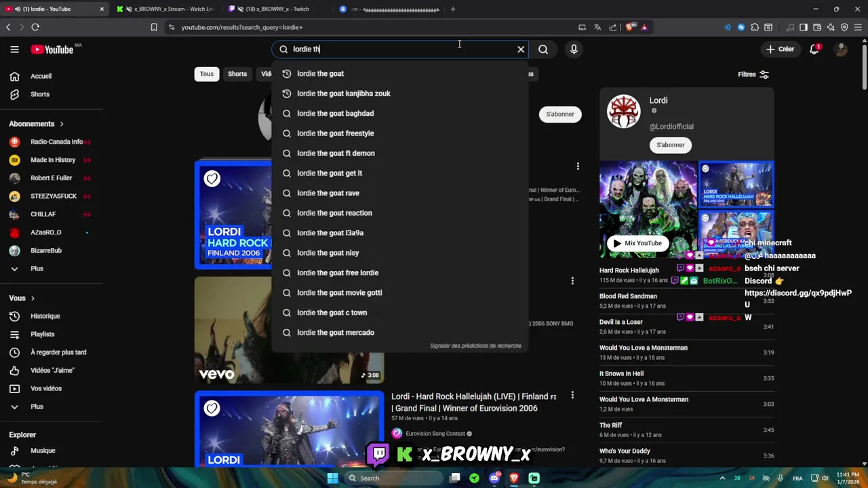Pick suggestion 'lordie the goat movie gotti'
The image size is (868, 488).
tap(399, 293)
